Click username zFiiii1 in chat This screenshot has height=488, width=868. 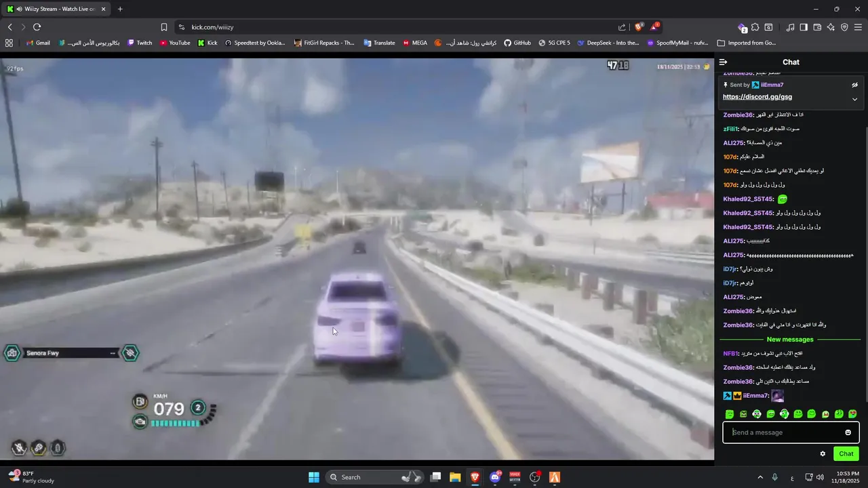coord(730,129)
